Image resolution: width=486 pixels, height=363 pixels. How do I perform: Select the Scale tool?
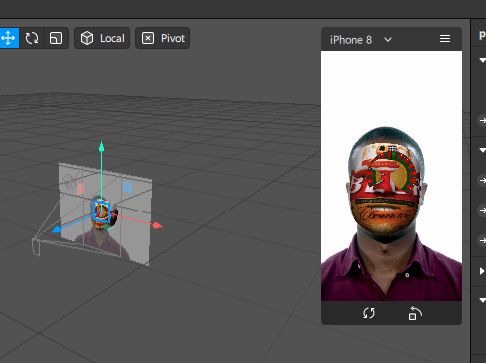(56, 38)
